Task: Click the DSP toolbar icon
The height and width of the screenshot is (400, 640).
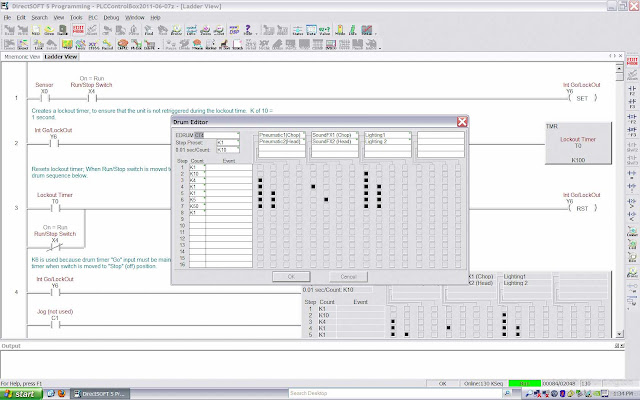Action: pyautogui.click(x=234, y=30)
